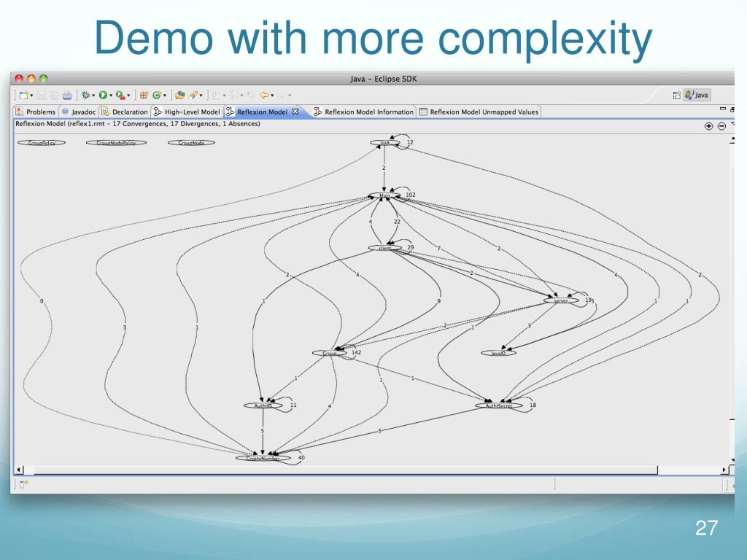Select the Java perspective button
The image size is (747, 560).
click(697, 95)
